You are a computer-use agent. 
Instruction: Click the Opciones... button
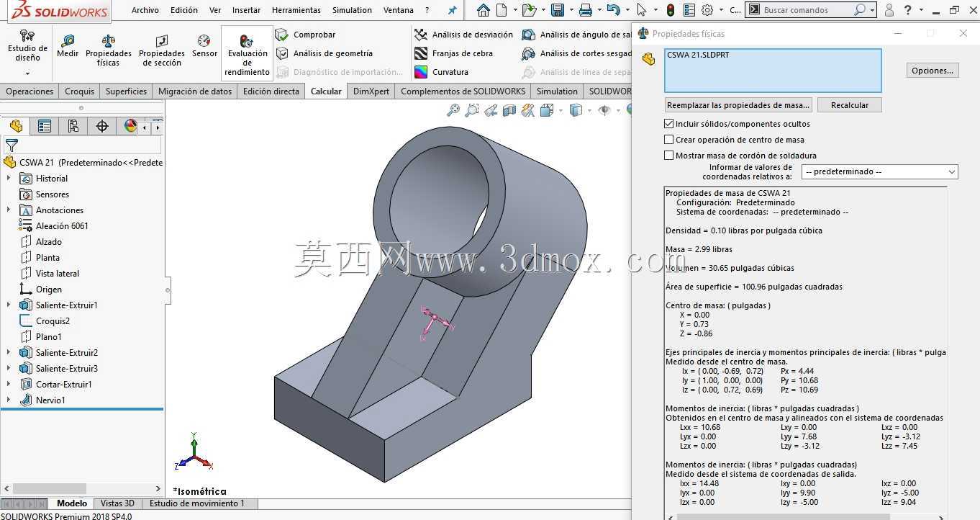(x=933, y=70)
